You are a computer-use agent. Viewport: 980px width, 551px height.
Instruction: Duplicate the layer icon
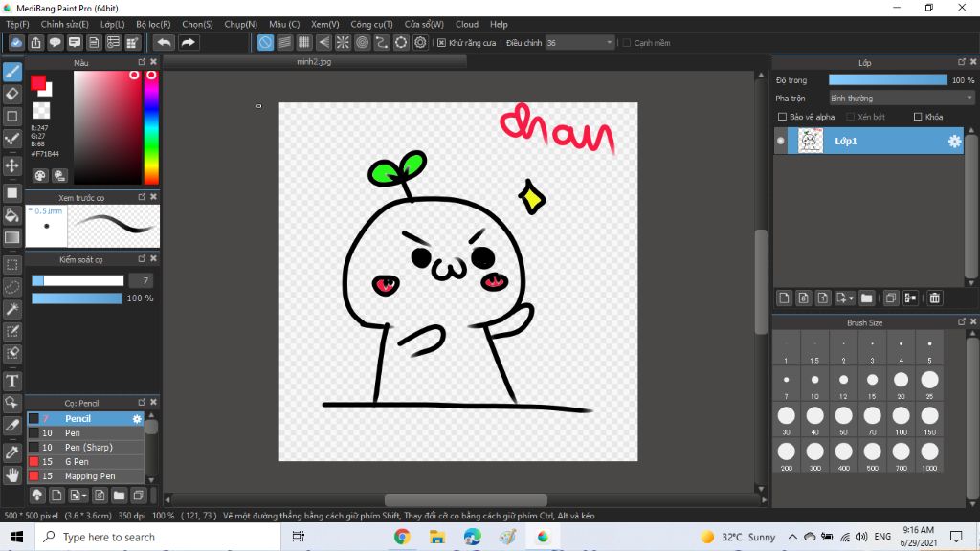891,298
